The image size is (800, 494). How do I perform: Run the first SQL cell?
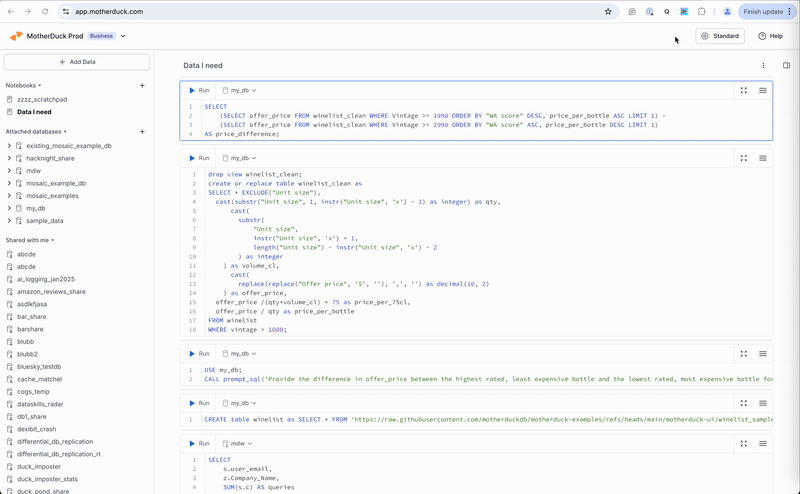click(x=199, y=90)
